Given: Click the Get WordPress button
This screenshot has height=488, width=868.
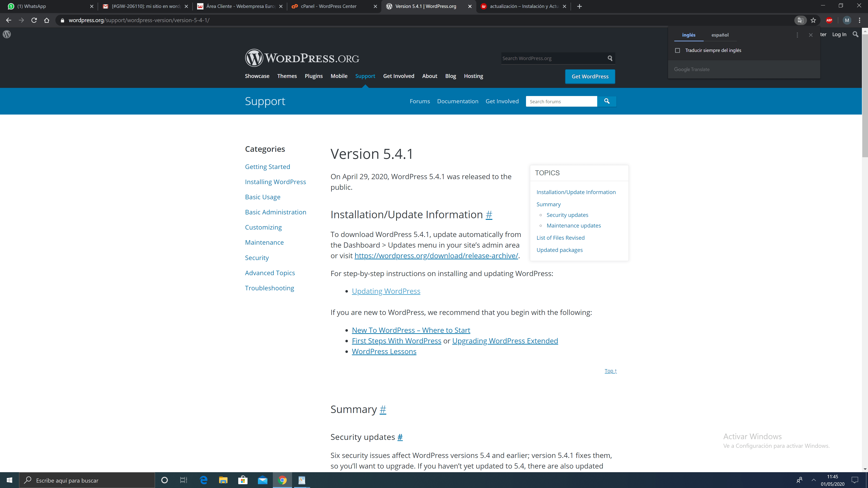Looking at the screenshot, I should click(x=590, y=76).
